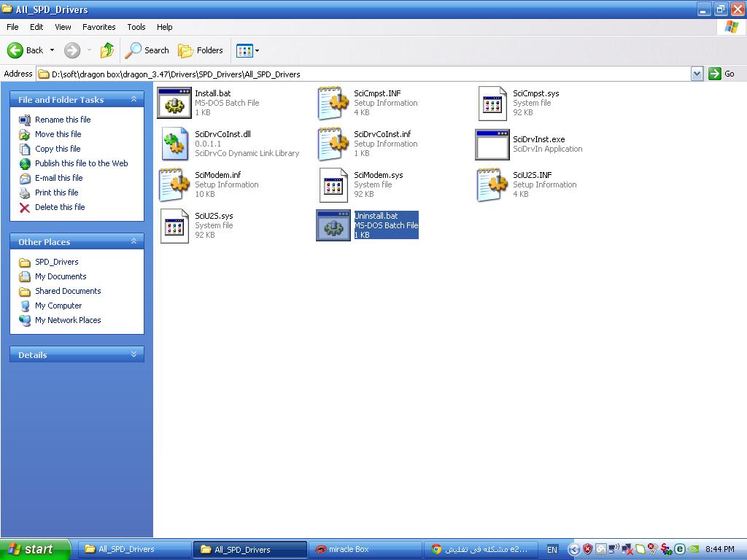Open the Back history dropdown arrow
Image resolution: width=747 pixels, height=560 pixels.
pyautogui.click(x=52, y=50)
